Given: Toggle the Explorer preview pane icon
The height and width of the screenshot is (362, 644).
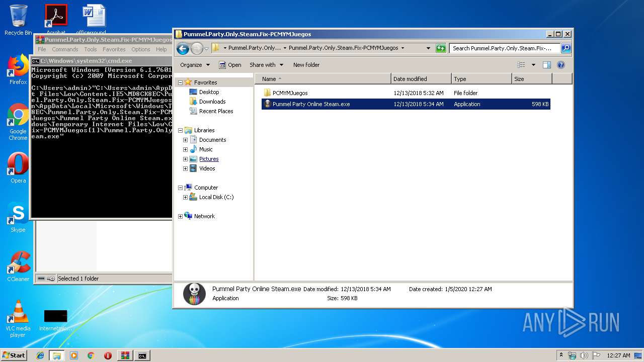Looking at the screenshot, I should pos(547,65).
